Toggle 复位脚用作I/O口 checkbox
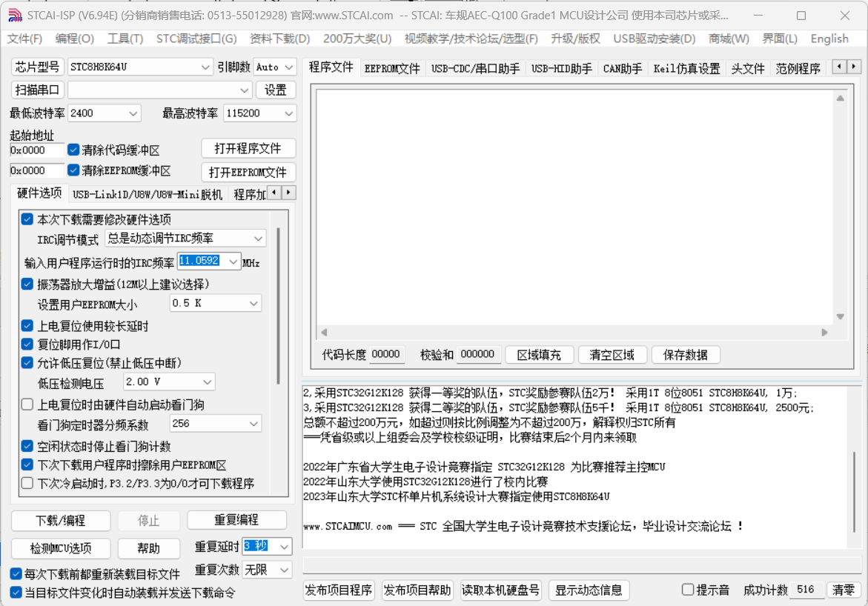The width and height of the screenshot is (868, 606). point(27,344)
